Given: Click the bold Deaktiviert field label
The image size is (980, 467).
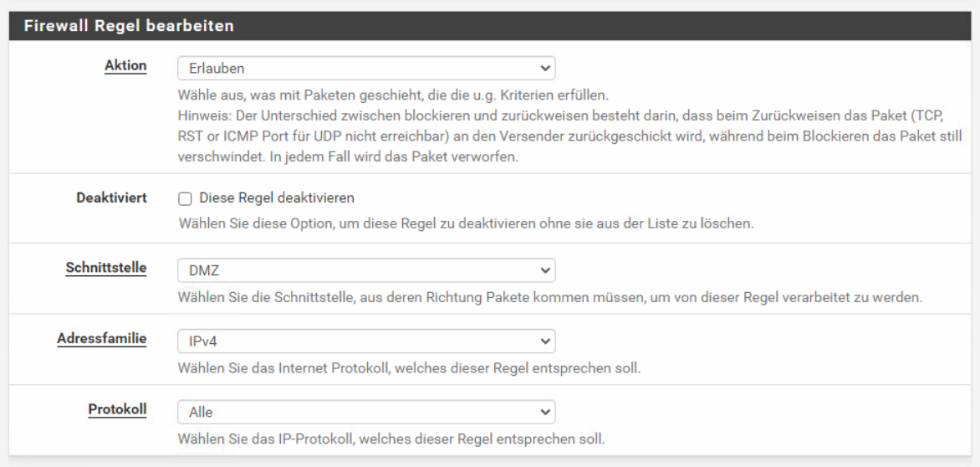Looking at the screenshot, I should (112, 198).
